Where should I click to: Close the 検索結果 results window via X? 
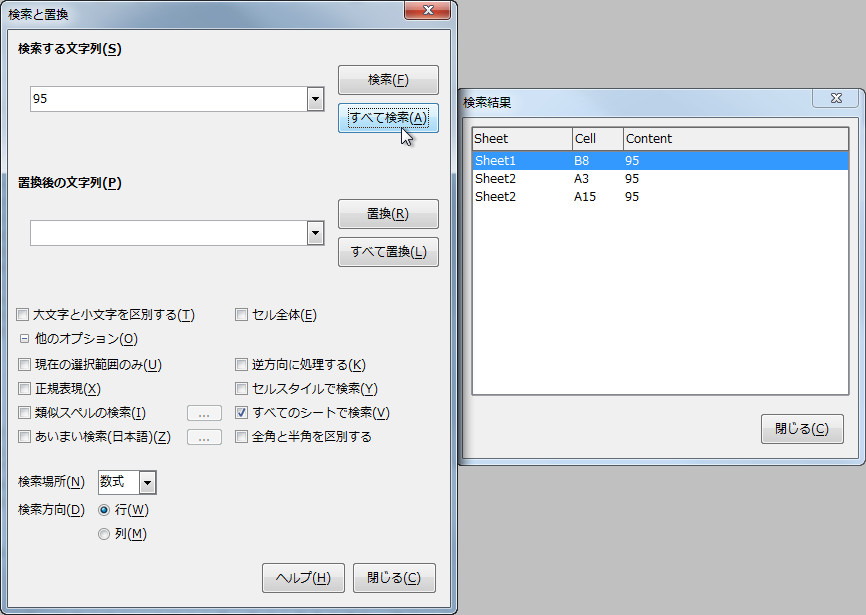point(834,98)
